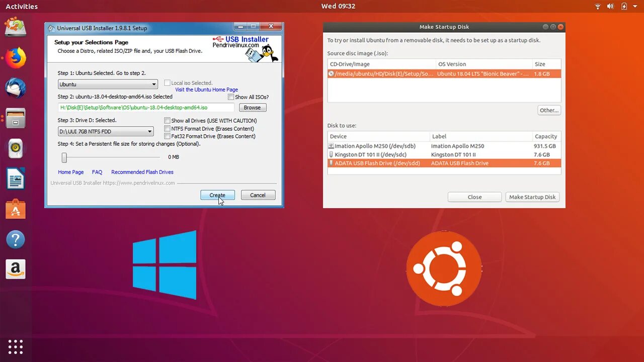Sort by Capacity column header
The image size is (644, 362).
coord(546,136)
